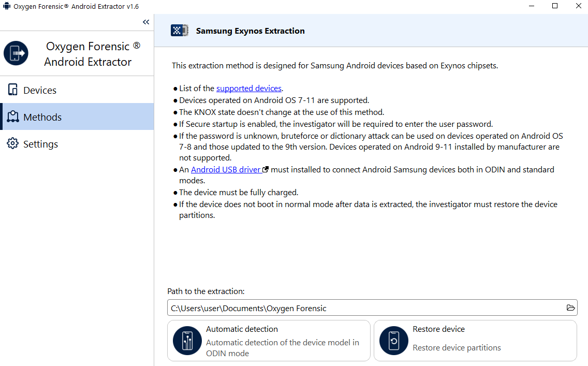Click the Automatic detection phone icon

click(187, 341)
